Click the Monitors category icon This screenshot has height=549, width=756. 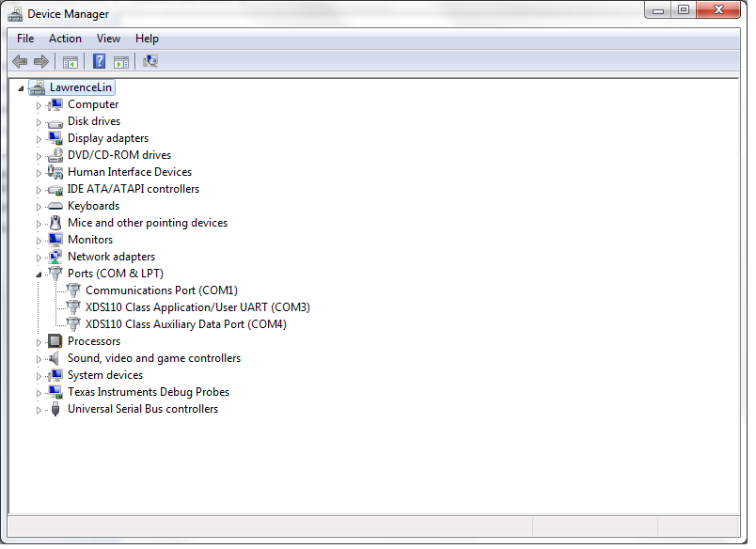point(55,240)
